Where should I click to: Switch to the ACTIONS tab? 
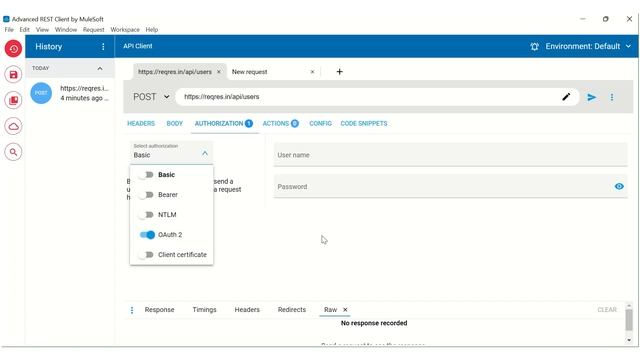tap(280, 124)
